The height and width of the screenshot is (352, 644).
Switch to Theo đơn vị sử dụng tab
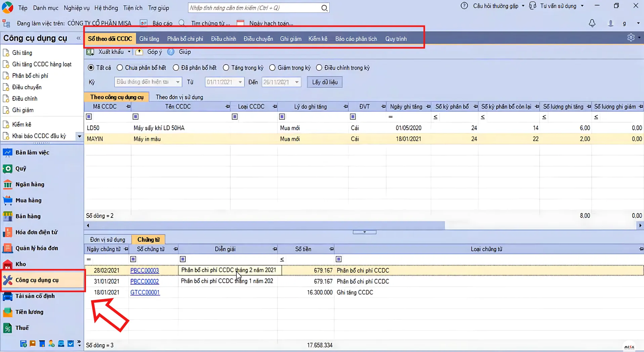pyautogui.click(x=179, y=97)
